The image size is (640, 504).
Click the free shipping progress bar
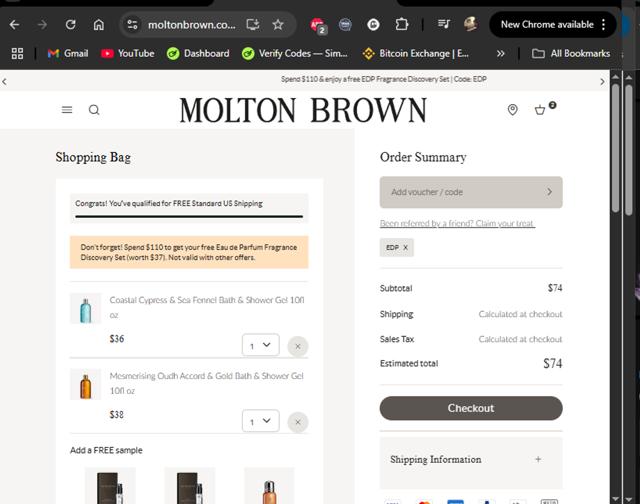coord(189,216)
